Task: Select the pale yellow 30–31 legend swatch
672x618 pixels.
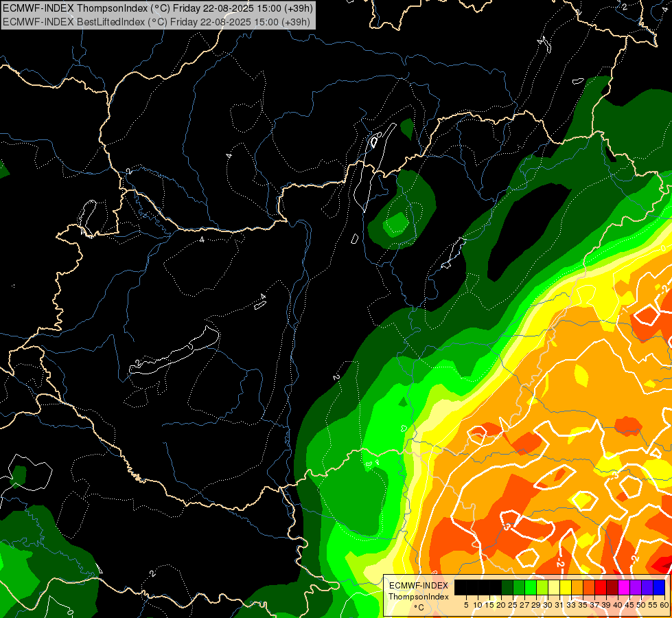Action: pyautogui.click(x=554, y=587)
